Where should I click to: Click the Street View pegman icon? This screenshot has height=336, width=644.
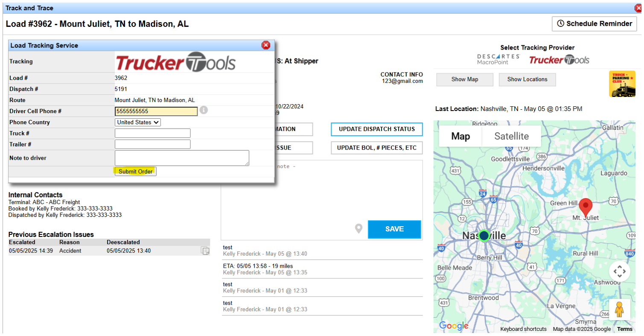[x=619, y=310]
